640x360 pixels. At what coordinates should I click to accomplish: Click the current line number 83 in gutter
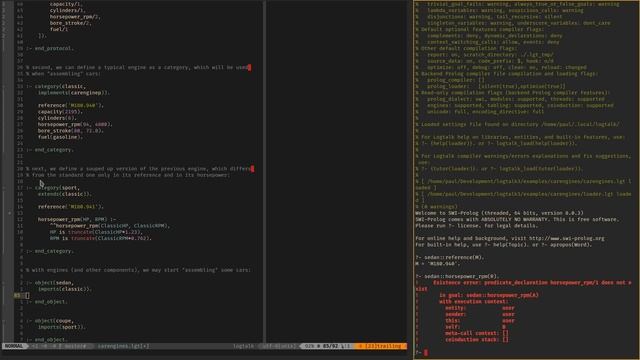click(17, 296)
